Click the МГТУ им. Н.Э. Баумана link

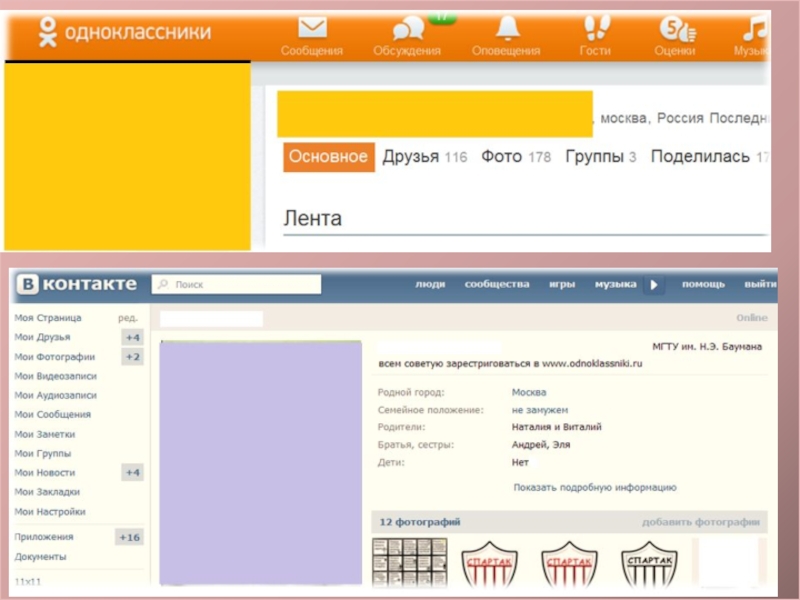pos(707,347)
